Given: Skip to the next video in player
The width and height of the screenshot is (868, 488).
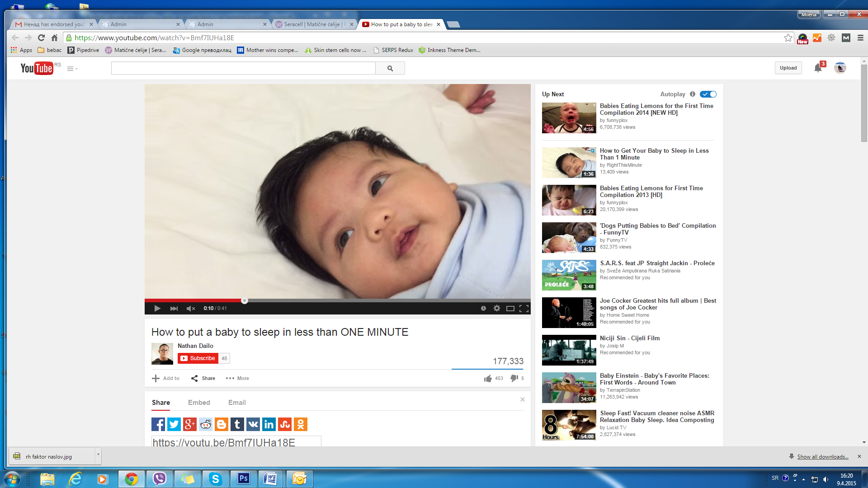Looking at the screenshot, I should click(174, 308).
